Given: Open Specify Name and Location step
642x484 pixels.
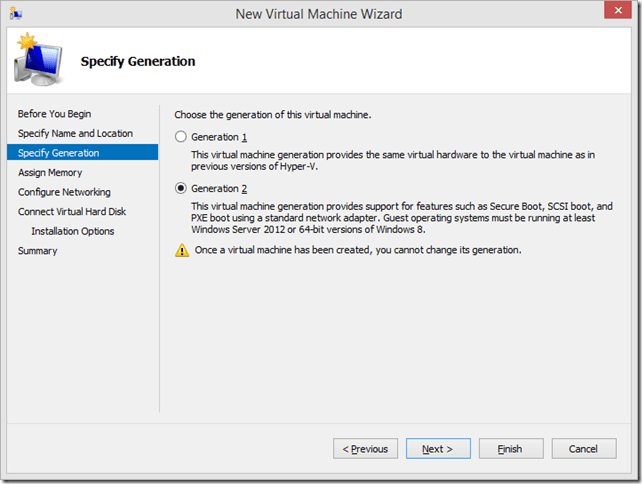Looking at the screenshot, I should coord(75,133).
